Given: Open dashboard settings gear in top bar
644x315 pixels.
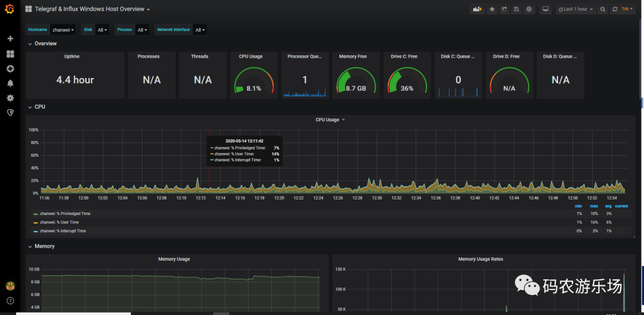Looking at the screenshot, I should pyautogui.click(x=528, y=9).
